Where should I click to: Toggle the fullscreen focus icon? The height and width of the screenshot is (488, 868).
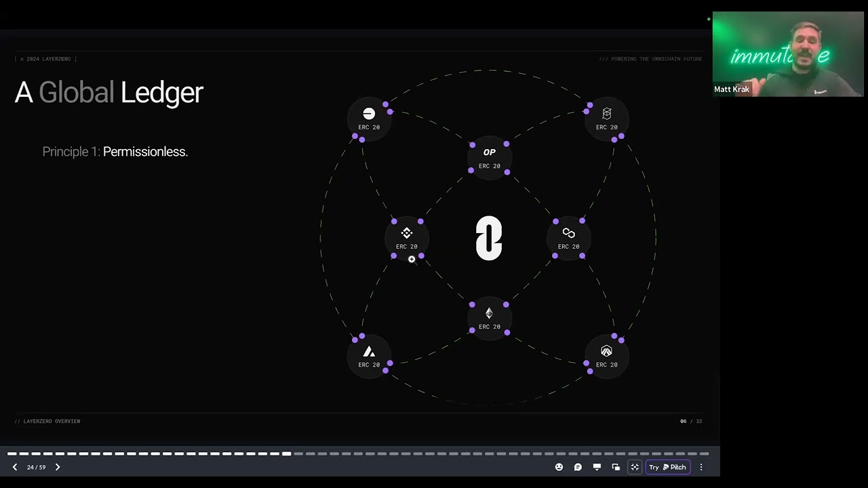coord(635,467)
